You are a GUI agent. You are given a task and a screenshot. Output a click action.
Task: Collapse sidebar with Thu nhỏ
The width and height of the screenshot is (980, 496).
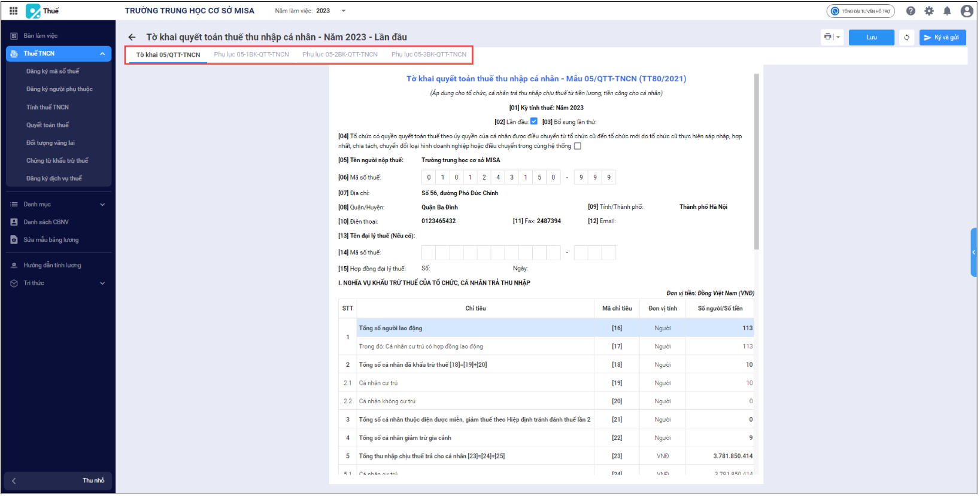pyautogui.click(x=58, y=481)
